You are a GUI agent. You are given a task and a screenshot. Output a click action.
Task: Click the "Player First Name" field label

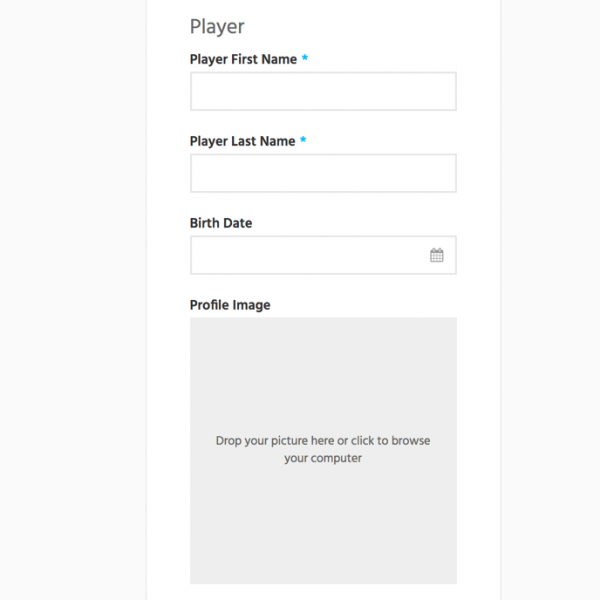click(x=243, y=60)
